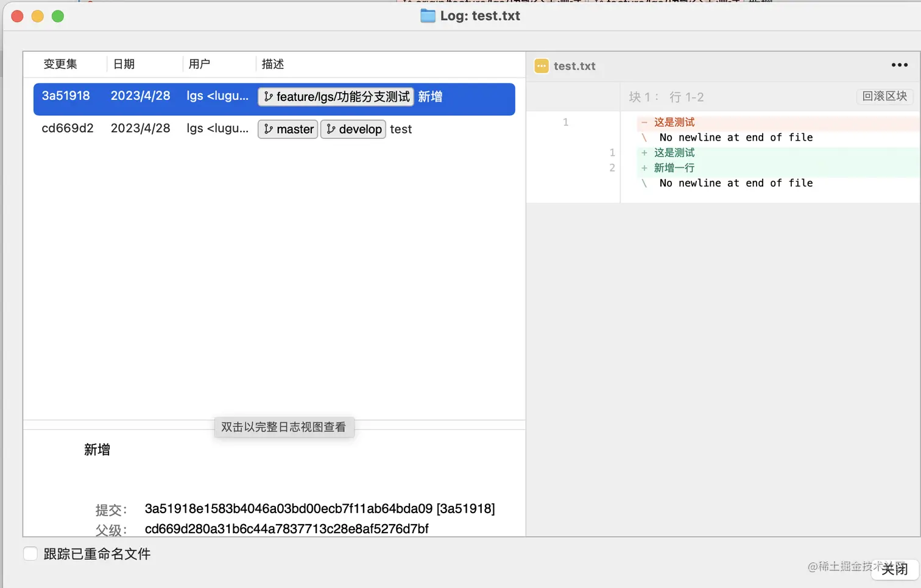This screenshot has height=588, width=921.
Task: Click the develop branch tag
Action: (x=353, y=129)
